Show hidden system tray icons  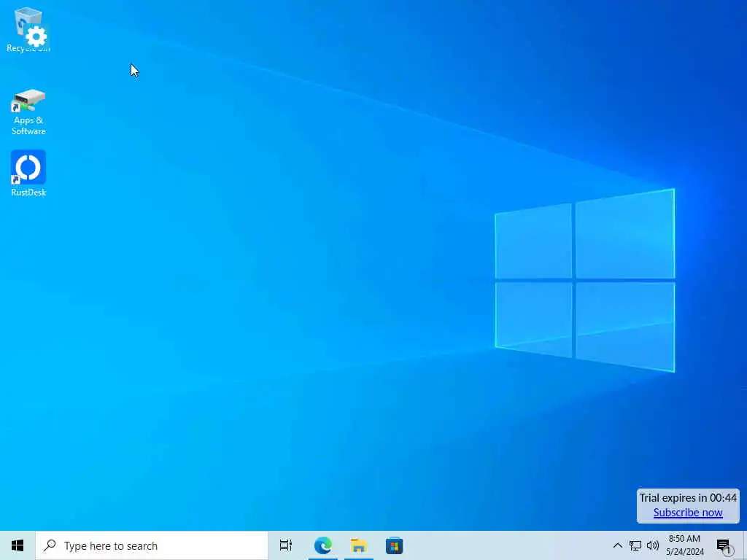click(617, 545)
